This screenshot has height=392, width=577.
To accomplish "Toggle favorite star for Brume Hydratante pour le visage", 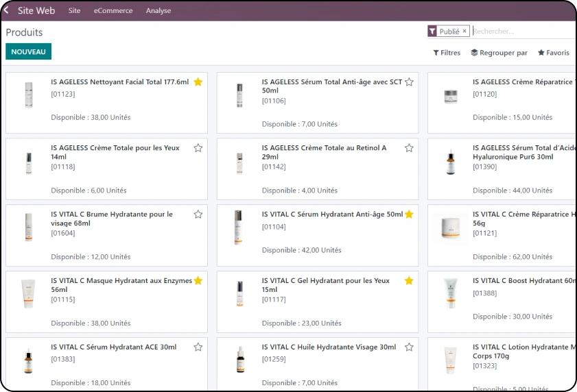I will coord(198,215).
